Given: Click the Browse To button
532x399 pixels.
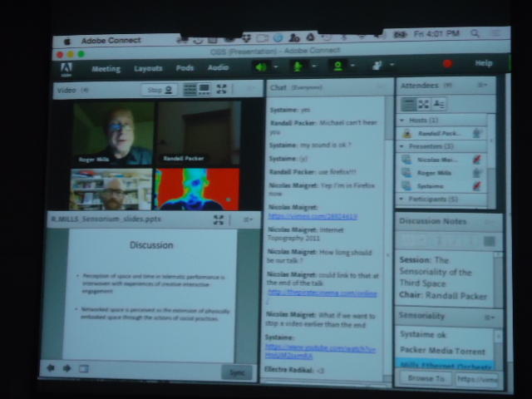Looking at the screenshot, I should pos(426,378).
